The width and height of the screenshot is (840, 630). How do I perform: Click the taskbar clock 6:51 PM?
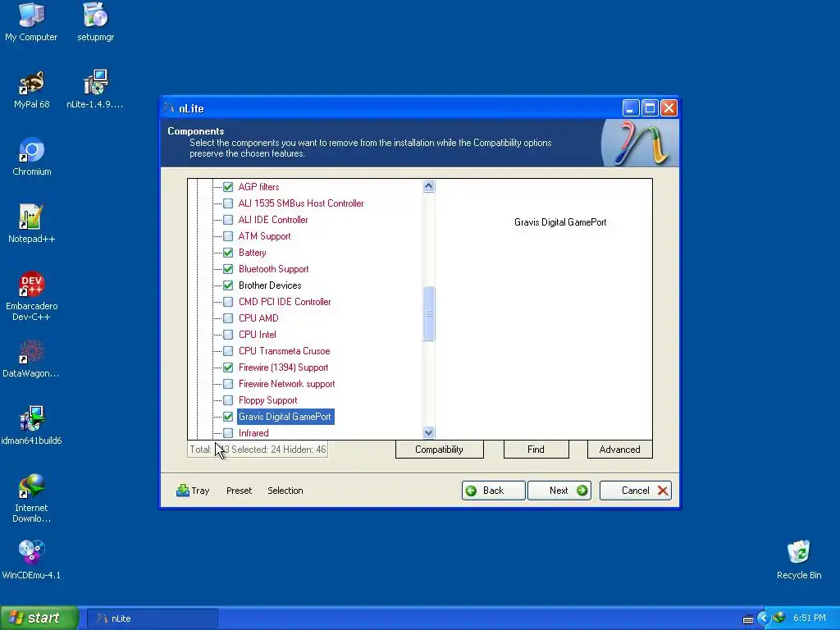pos(809,618)
